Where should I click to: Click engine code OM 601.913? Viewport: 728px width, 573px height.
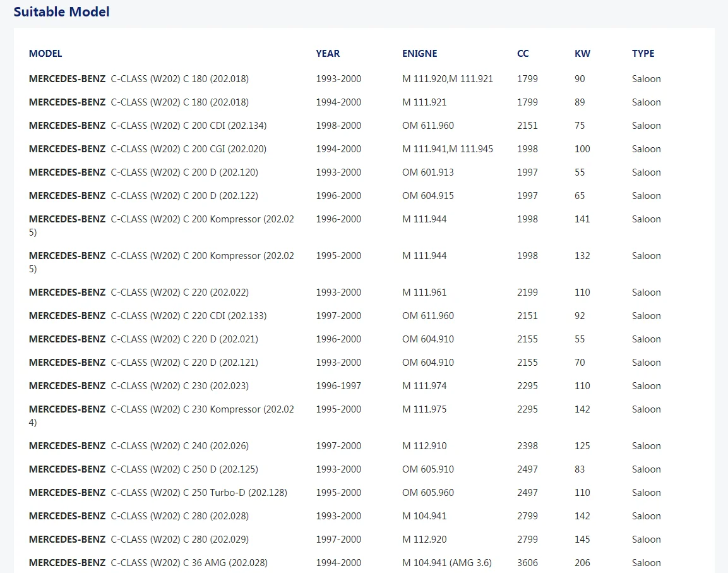(x=427, y=172)
